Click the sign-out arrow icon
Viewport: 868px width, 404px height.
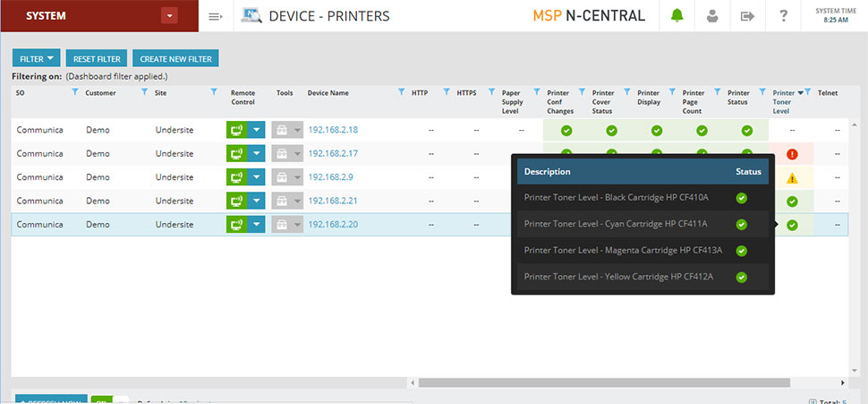click(x=747, y=16)
